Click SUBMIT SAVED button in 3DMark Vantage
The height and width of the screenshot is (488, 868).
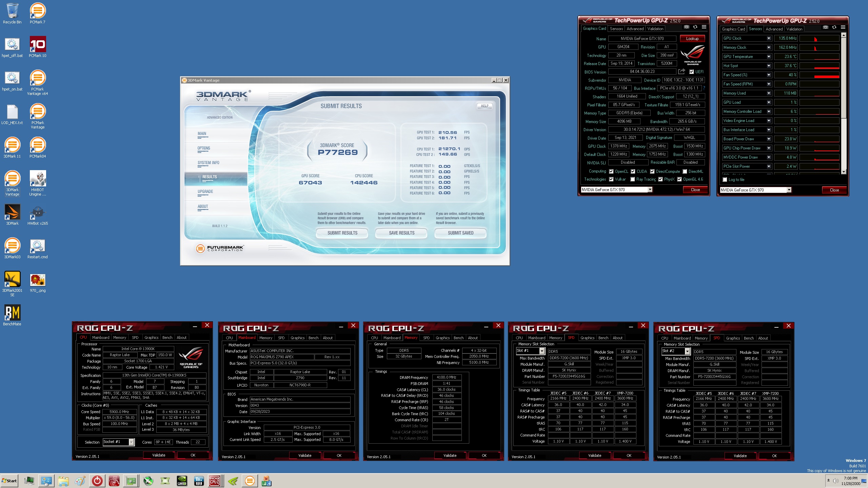(x=460, y=233)
